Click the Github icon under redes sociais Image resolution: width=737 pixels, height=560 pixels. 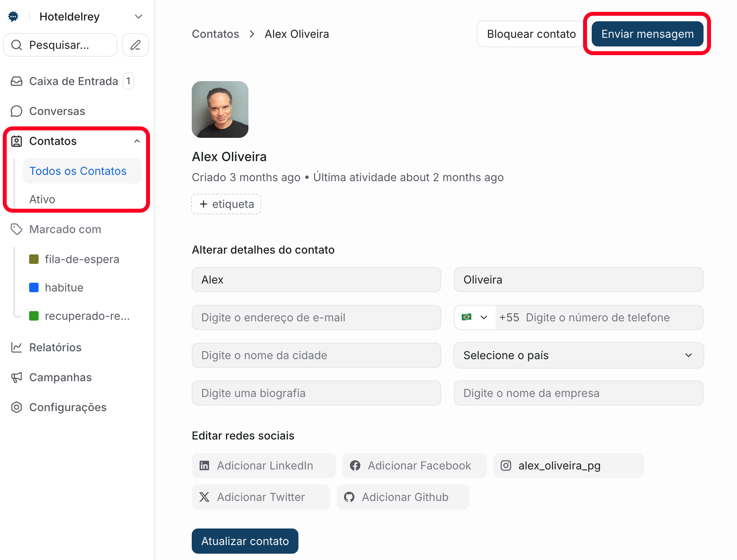pyautogui.click(x=350, y=497)
